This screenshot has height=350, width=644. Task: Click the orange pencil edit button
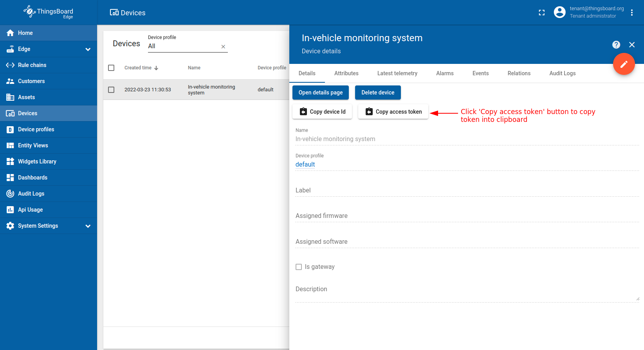624,64
